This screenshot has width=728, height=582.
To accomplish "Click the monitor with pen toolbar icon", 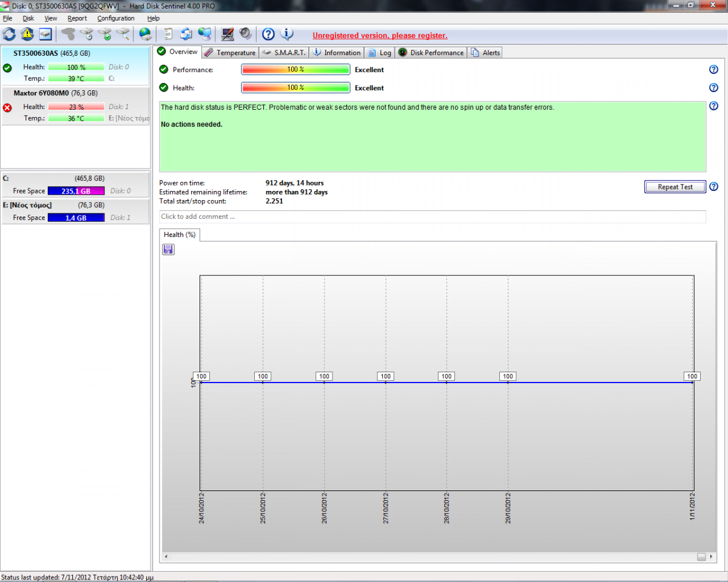I will pyautogui.click(x=227, y=34).
